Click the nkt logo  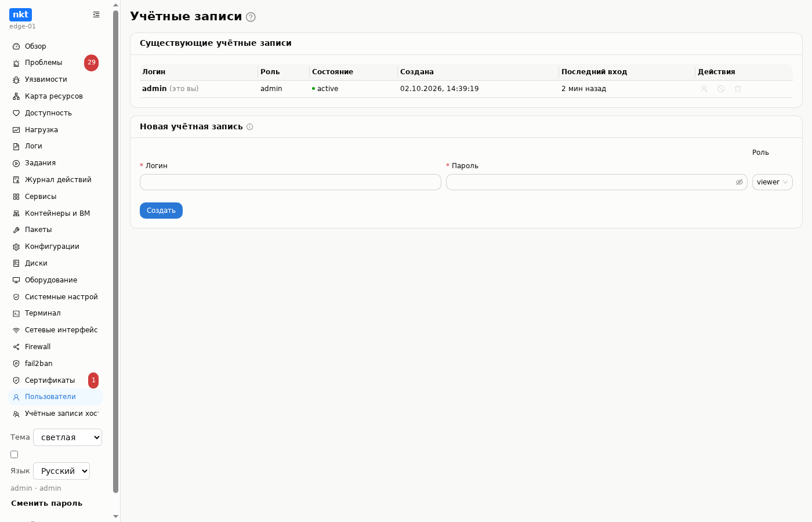coord(20,14)
